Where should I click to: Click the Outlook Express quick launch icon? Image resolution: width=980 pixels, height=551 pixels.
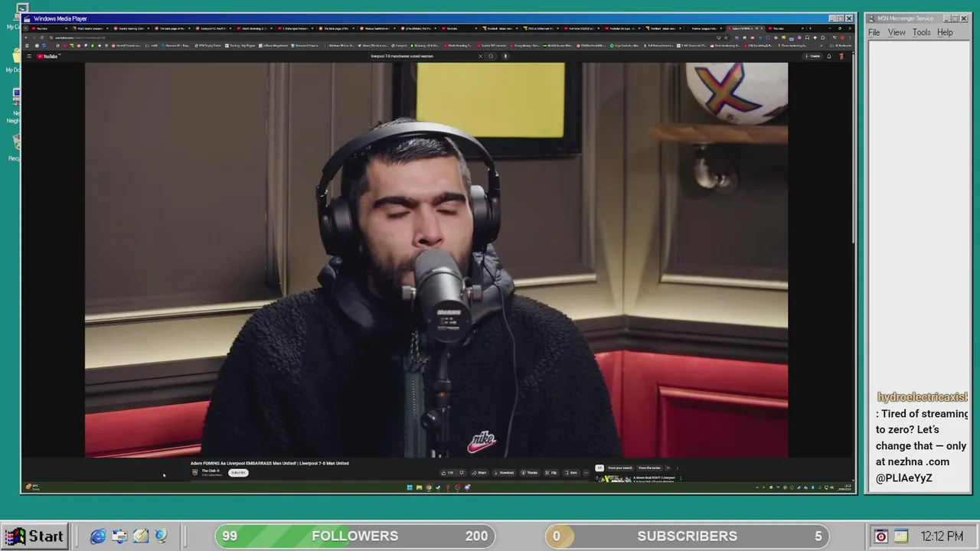coord(119,536)
